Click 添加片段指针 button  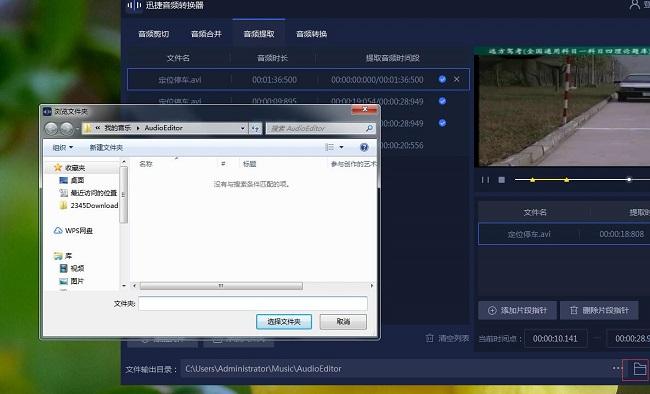pos(517,310)
